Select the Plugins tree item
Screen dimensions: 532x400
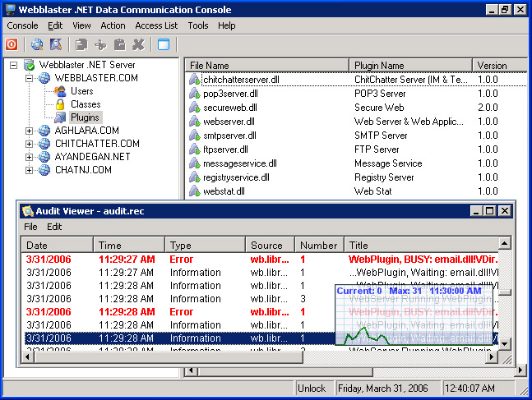point(85,117)
